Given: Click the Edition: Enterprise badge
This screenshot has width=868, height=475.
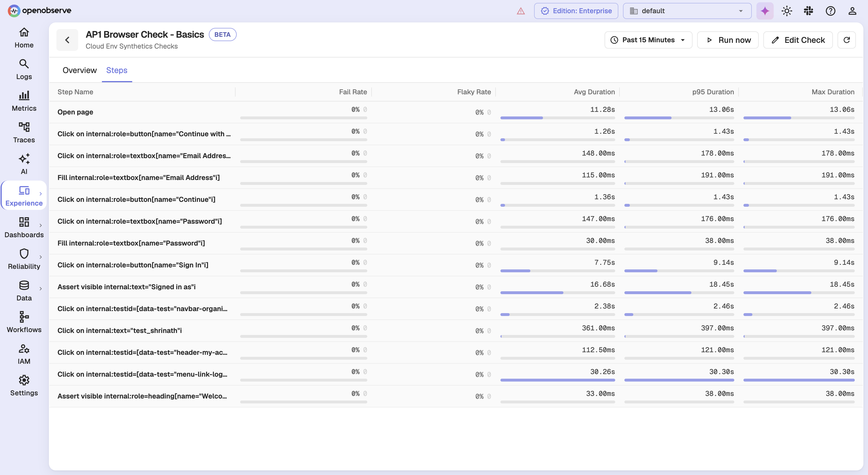Looking at the screenshot, I should coord(576,11).
